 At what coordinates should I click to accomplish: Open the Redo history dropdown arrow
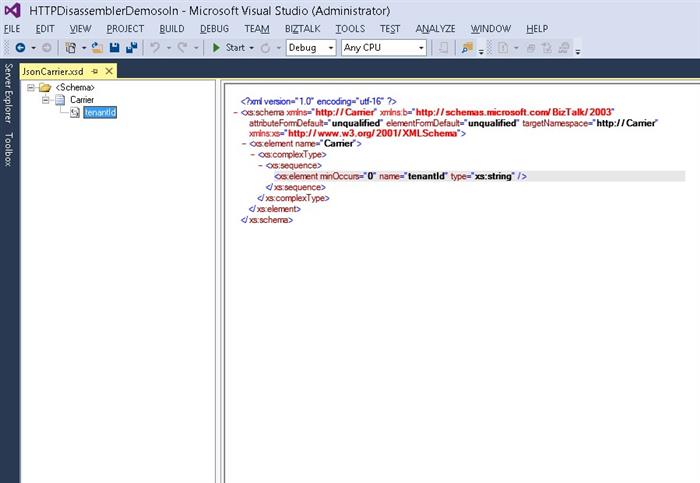[196, 48]
